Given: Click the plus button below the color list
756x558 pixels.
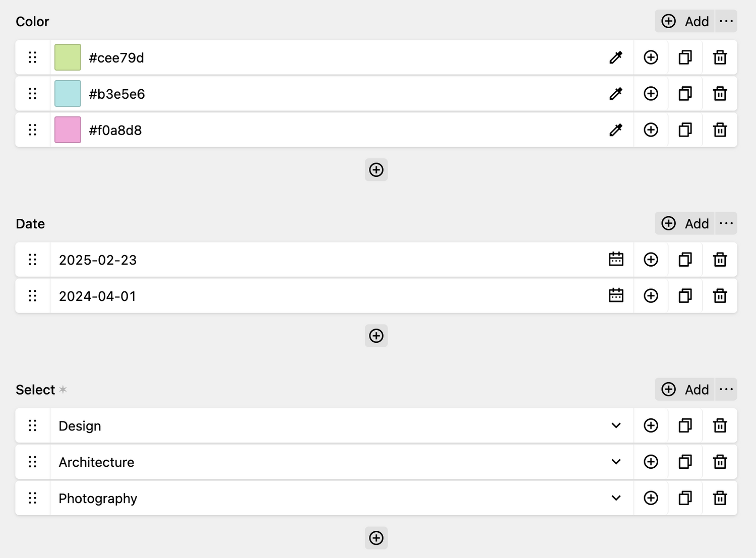Looking at the screenshot, I should point(376,170).
